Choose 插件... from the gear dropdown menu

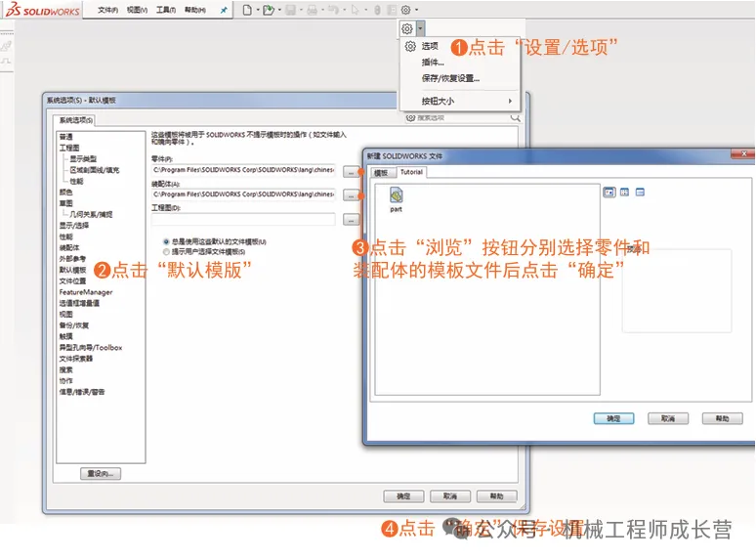[x=433, y=63]
